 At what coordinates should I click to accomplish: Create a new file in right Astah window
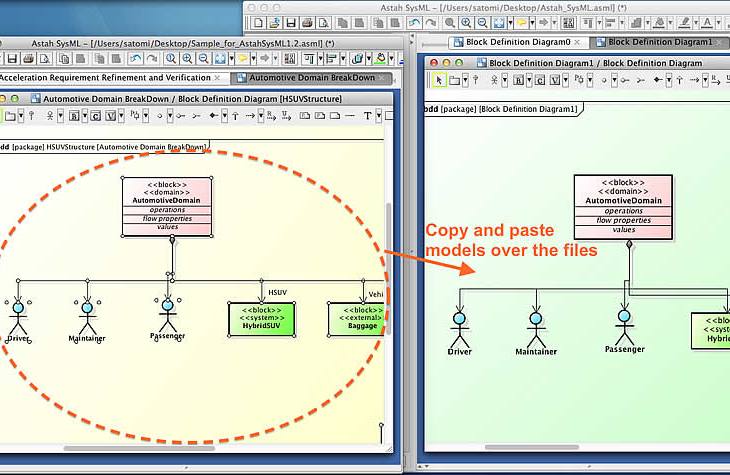coord(258,22)
